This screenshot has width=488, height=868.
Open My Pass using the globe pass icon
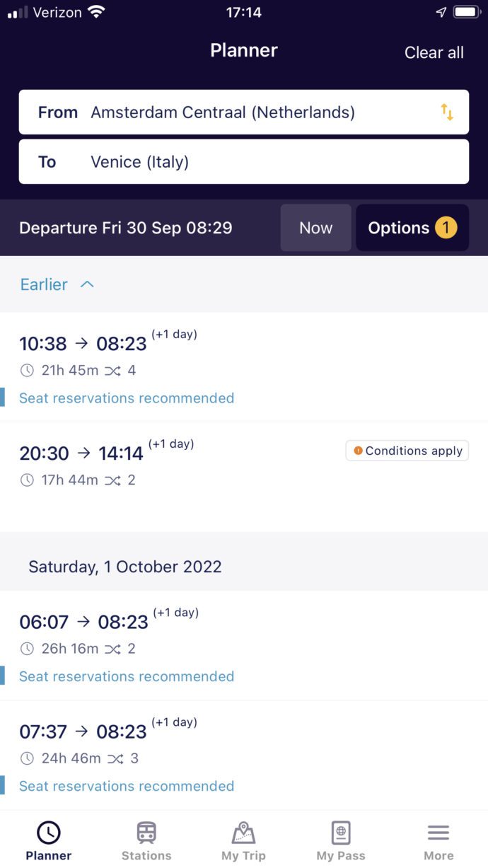click(340, 832)
